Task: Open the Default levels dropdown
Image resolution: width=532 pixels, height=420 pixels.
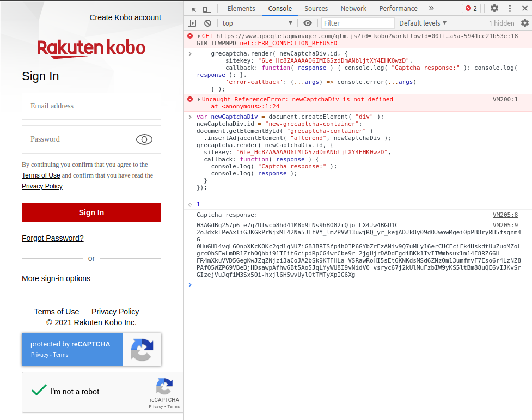Action: click(423, 23)
